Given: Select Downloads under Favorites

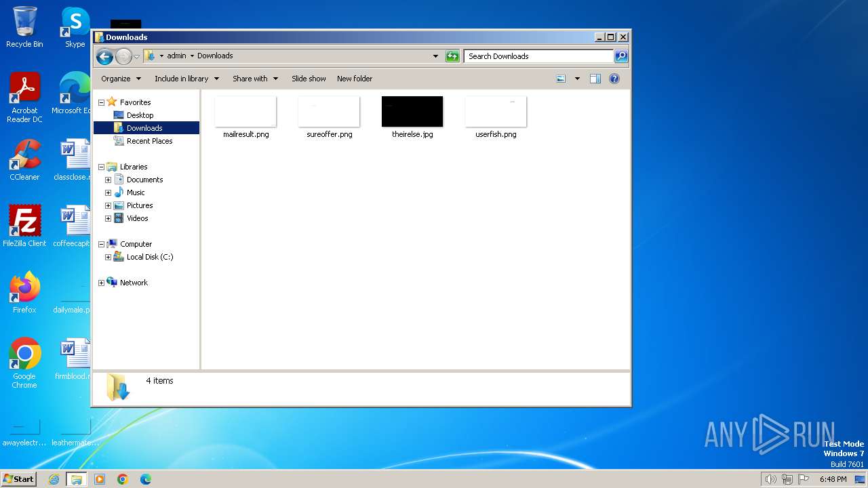Looking at the screenshot, I should point(144,128).
